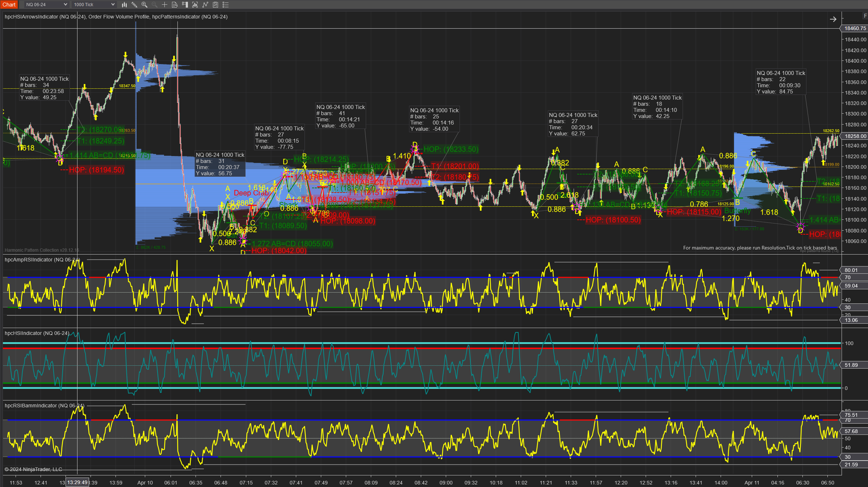Click the 13:29:49 time axis marker
Viewport: 868px width, 487px height.
(77, 482)
